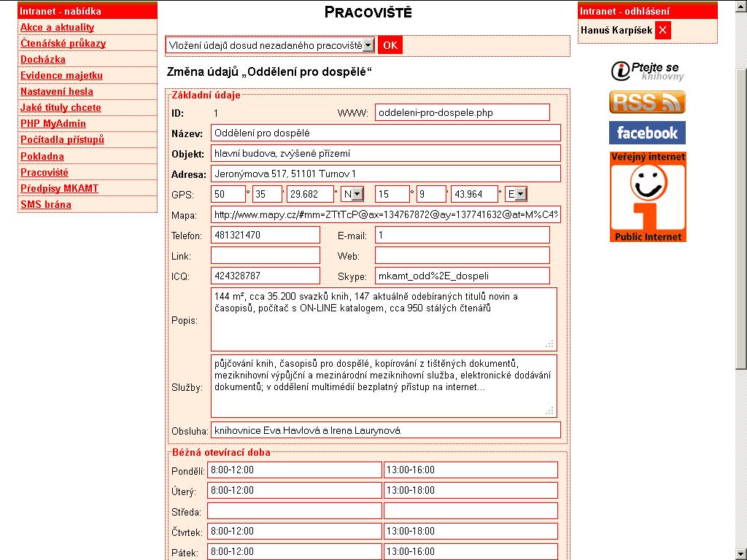The image size is (747, 560).
Task: Focus the empty Web input field
Action: [x=462, y=255]
